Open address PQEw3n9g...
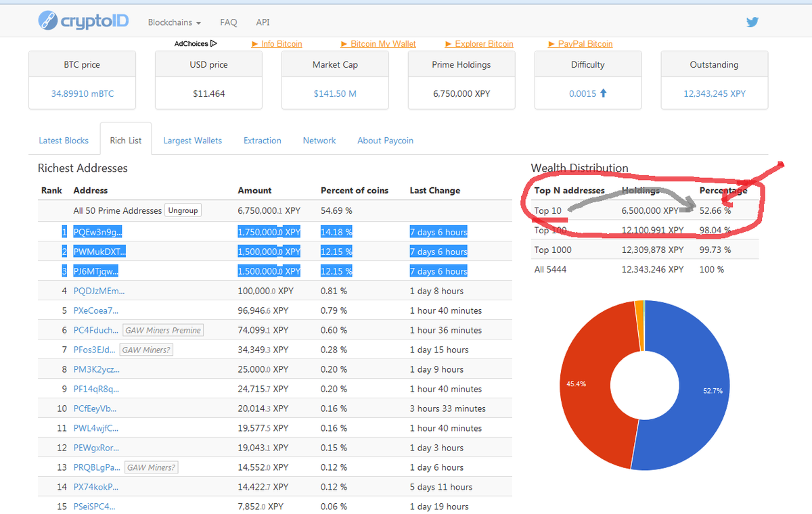 click(97, 232)
